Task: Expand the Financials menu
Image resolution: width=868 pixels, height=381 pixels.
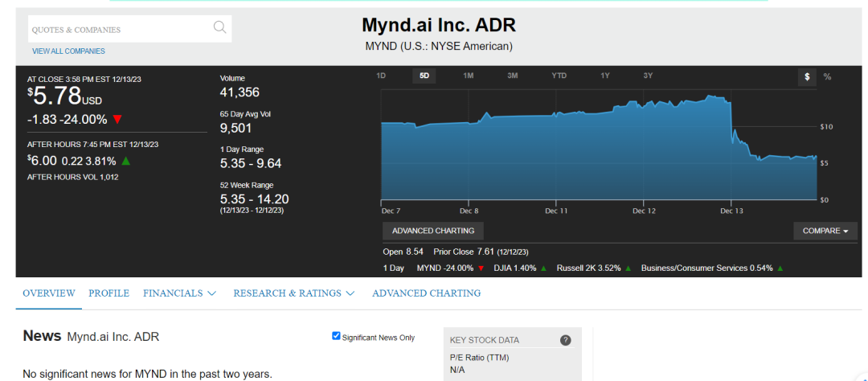Action: tap(179, 293)
